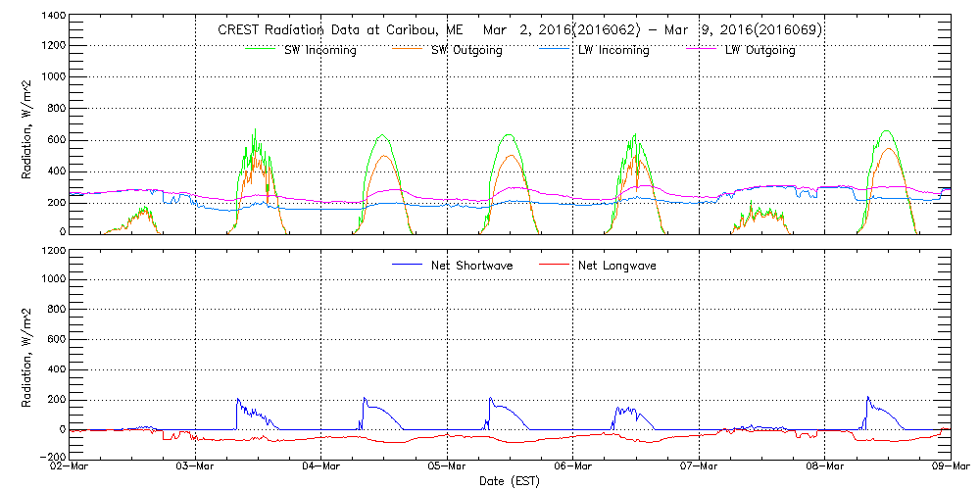This screenshot has width=980, height=490.
Task: Click the blue line sample beside Net Shortwave
Action: pos(405,266)
